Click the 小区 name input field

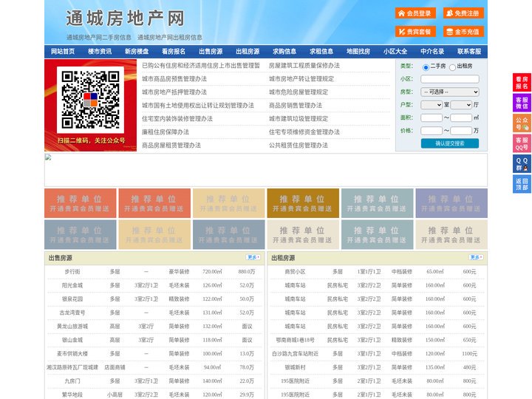point(450,79)
